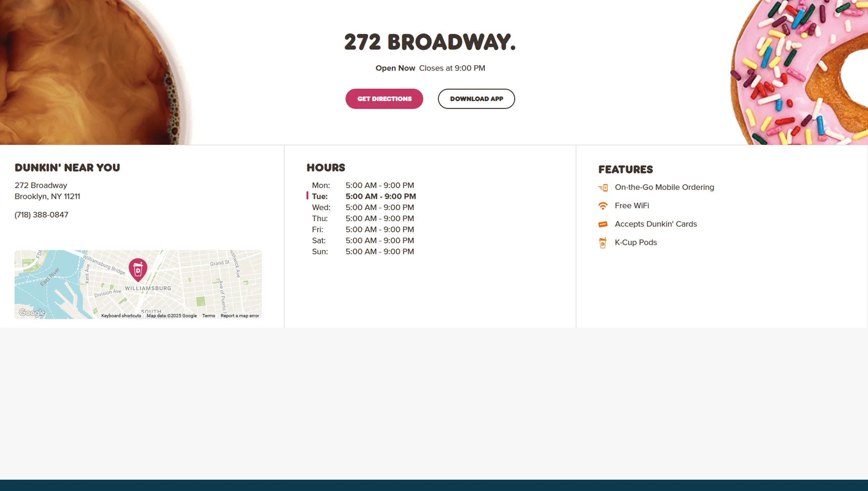Click Report a map error link

click(x=240, y=316)
